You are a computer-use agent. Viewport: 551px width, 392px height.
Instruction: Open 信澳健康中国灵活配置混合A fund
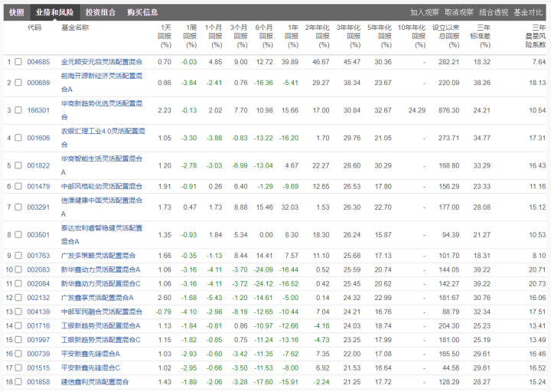[102, 207]
